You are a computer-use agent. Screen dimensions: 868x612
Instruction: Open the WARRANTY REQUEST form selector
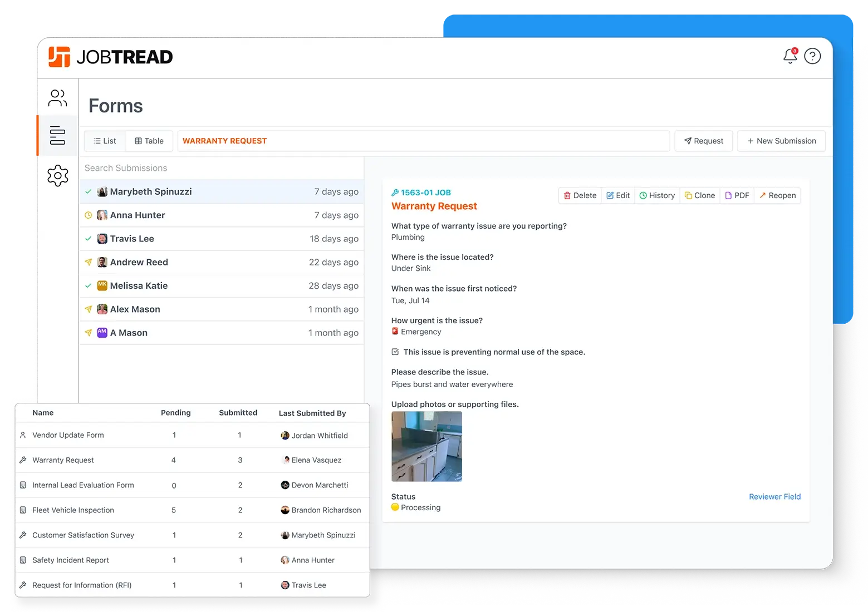423,141
